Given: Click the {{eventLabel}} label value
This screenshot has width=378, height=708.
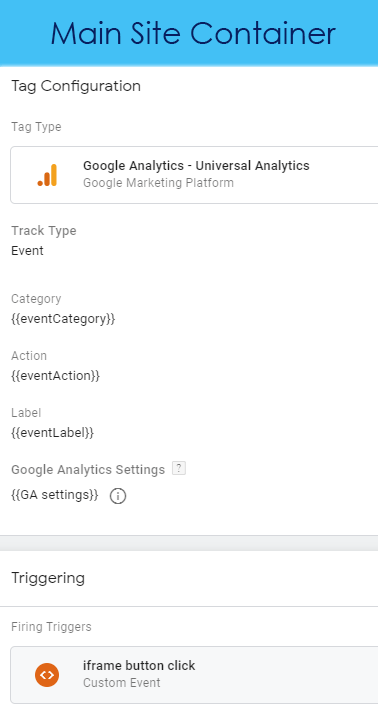Looking at the screenshot, I should pos(52,433).
